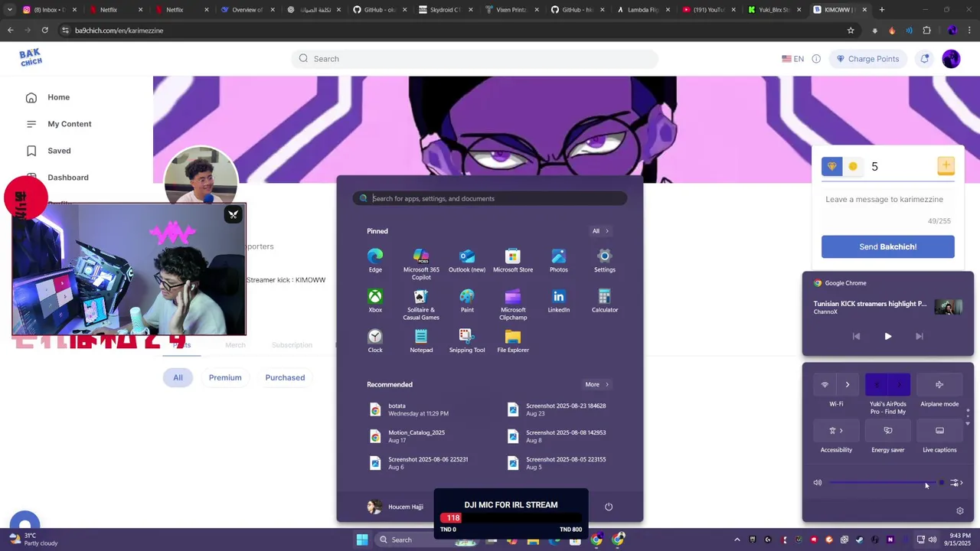Open the Photos app
The image size is (980, 551).
(559, 260)
